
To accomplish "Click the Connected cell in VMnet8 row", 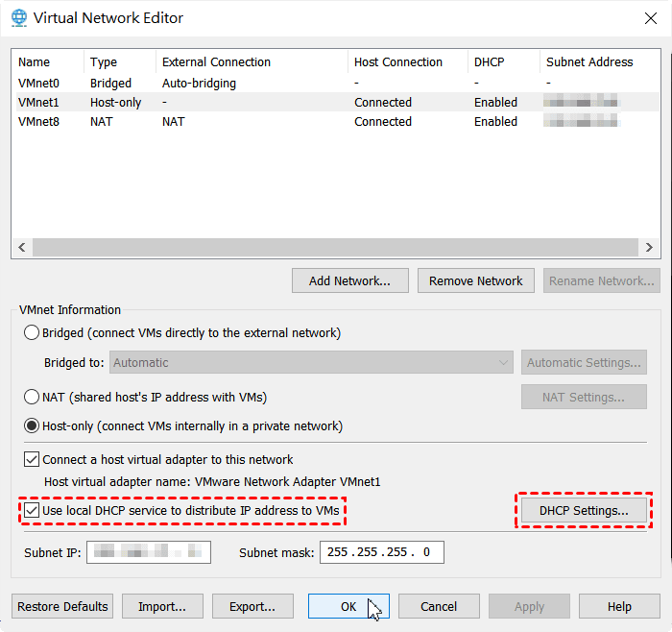I will [383, 122].
